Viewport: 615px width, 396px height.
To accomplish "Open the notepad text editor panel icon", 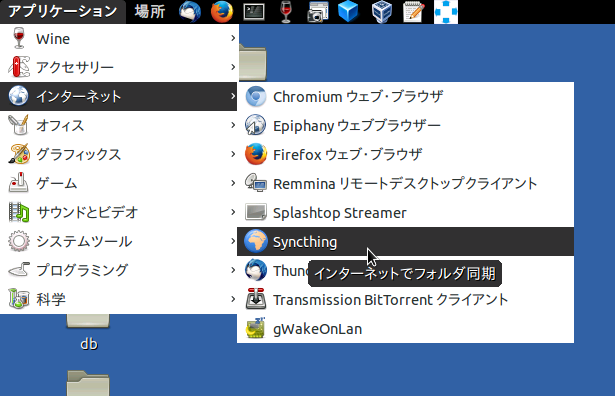I will 413,12.
